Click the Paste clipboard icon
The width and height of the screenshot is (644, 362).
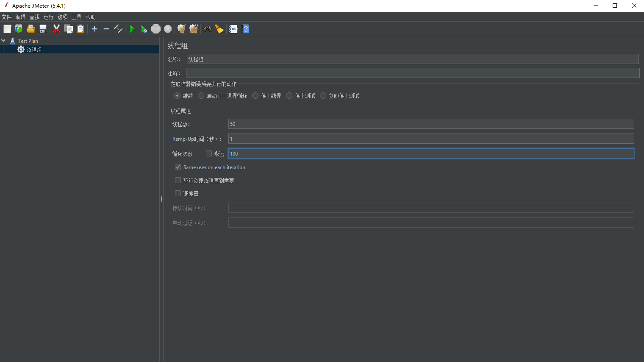coord(80,29)
